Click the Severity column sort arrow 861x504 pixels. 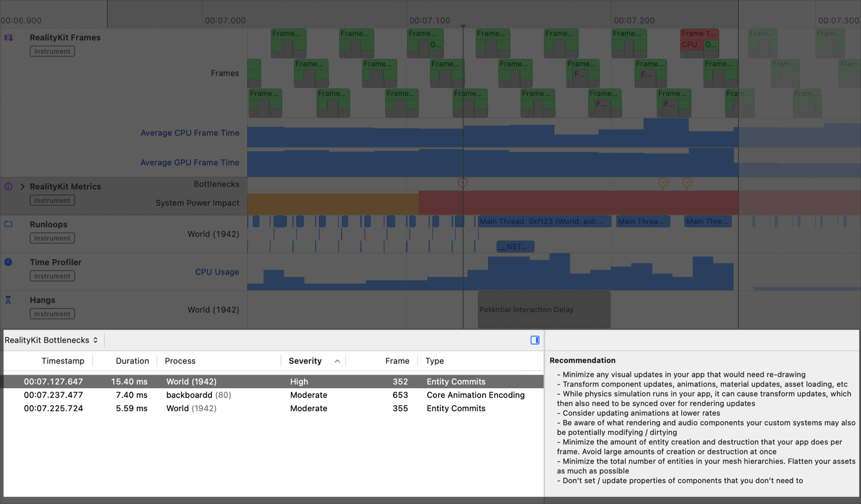(337, 361)
